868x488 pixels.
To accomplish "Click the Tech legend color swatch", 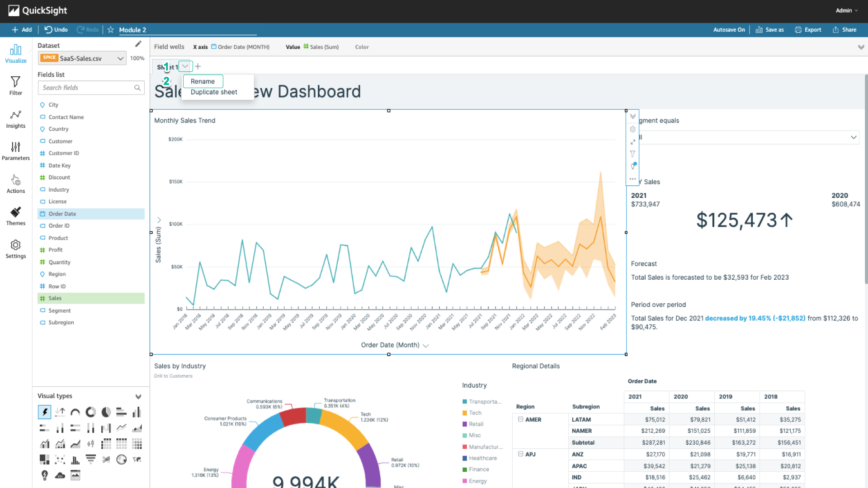I will 465,413.
